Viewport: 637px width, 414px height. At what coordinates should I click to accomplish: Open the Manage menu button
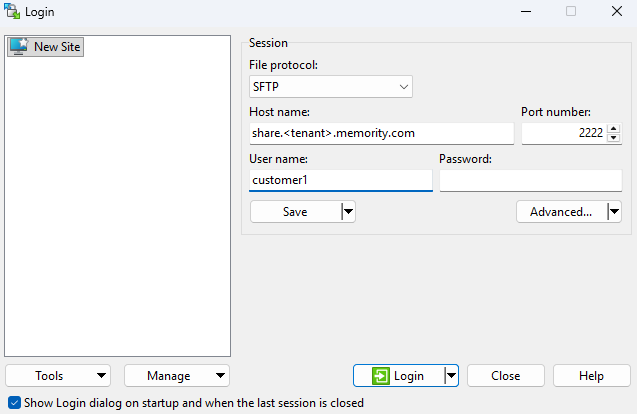(x=177, y=376)
